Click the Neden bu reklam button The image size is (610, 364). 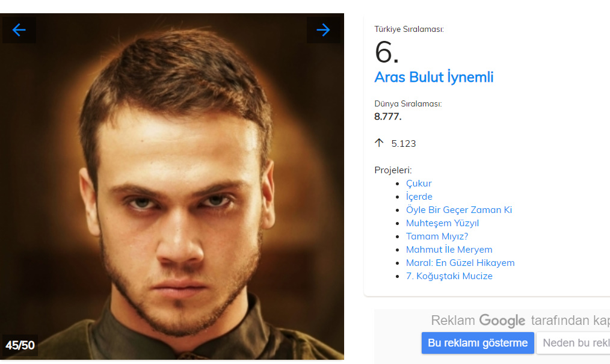575,343
